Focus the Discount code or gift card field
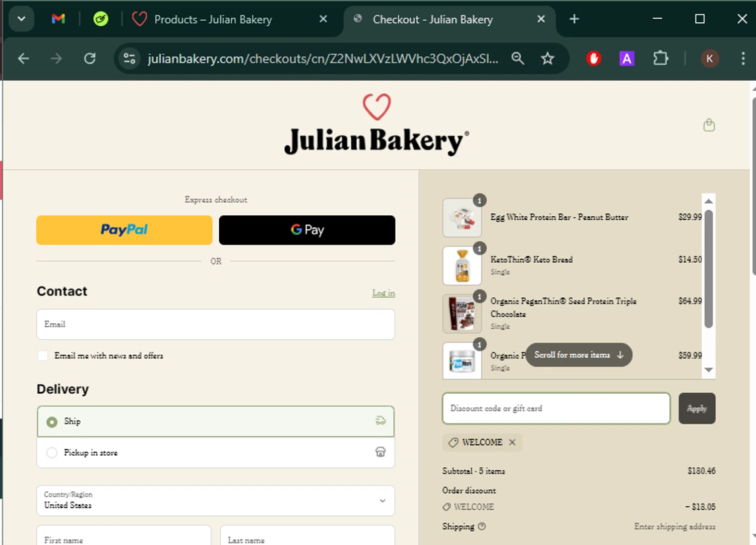Image resolution: width=756 pixels, height=545 pixels. (x=556, y=408)
